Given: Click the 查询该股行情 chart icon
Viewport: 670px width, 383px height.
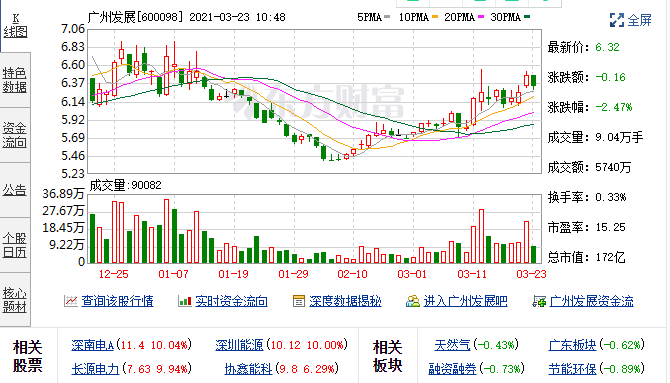Looking at the screenshot, I should click(71, 301).
